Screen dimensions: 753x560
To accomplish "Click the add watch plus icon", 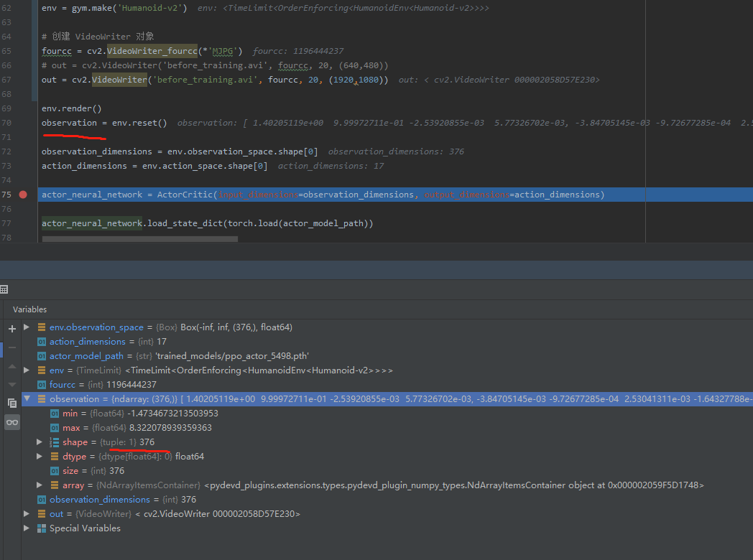I will [12, 329].
